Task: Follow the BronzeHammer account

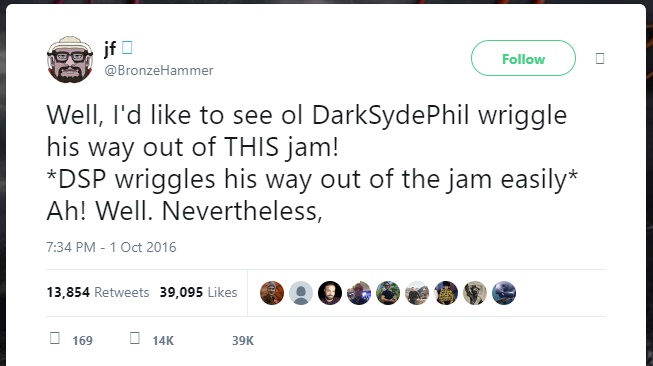Action: pos(523,58)
